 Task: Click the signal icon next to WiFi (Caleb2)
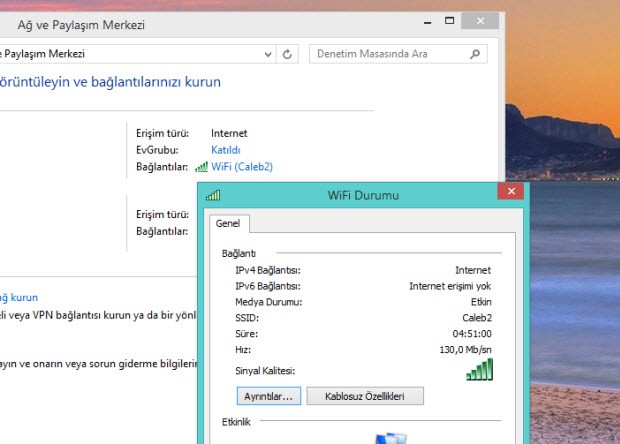(x=201, y=167)
